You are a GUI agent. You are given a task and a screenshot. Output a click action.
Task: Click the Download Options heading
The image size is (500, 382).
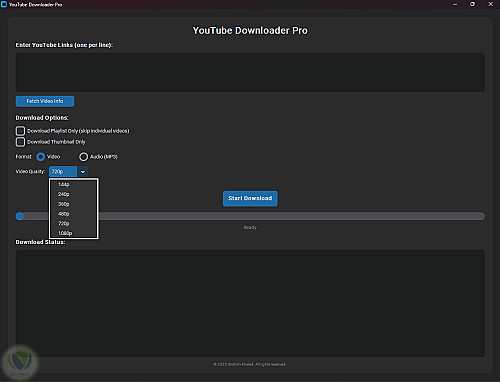(x=42, y=118)
